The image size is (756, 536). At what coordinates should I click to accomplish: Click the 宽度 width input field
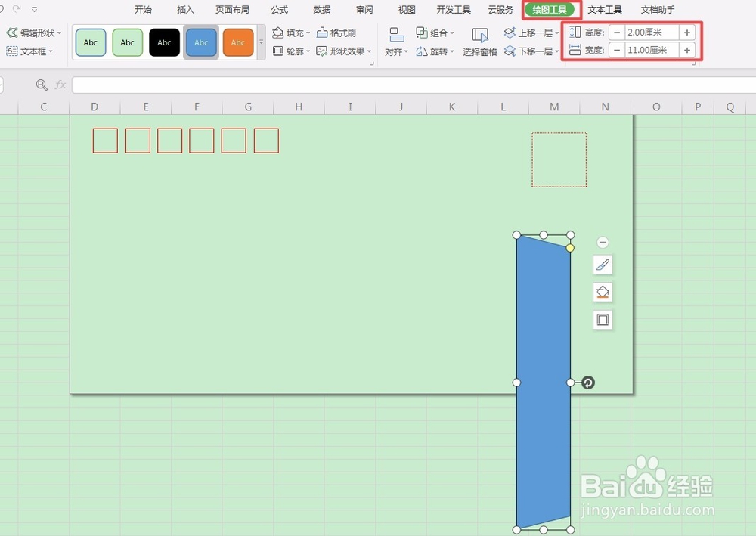click(652, 50)
